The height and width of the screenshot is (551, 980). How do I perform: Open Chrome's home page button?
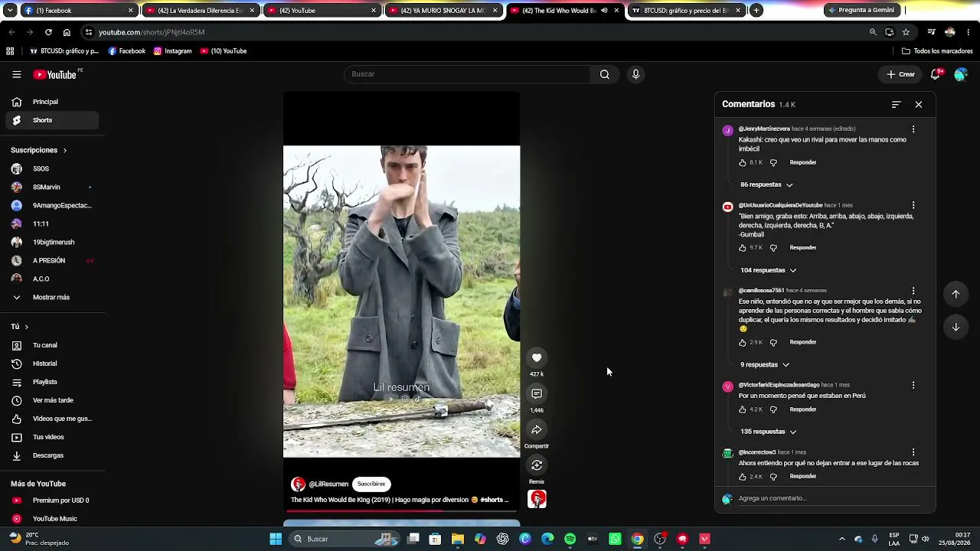(67, 32)
